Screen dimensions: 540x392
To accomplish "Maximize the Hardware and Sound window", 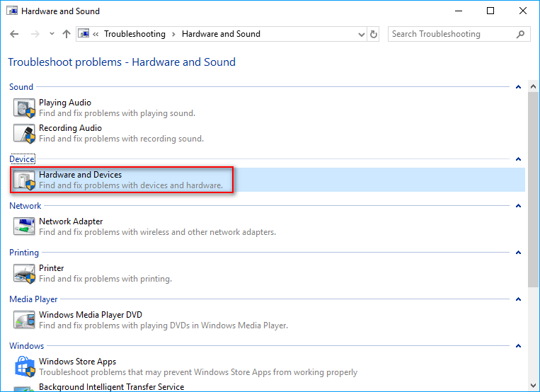I will [490, 11].
